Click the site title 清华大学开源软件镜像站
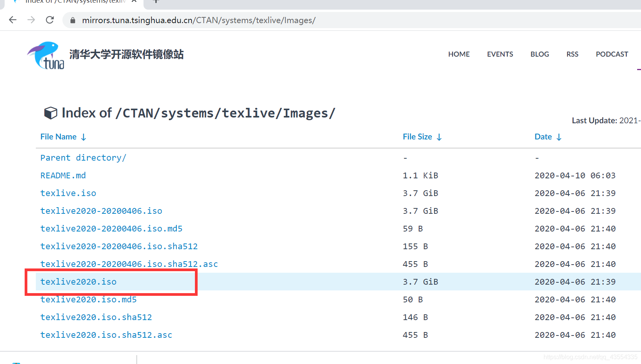 point(126,54)
